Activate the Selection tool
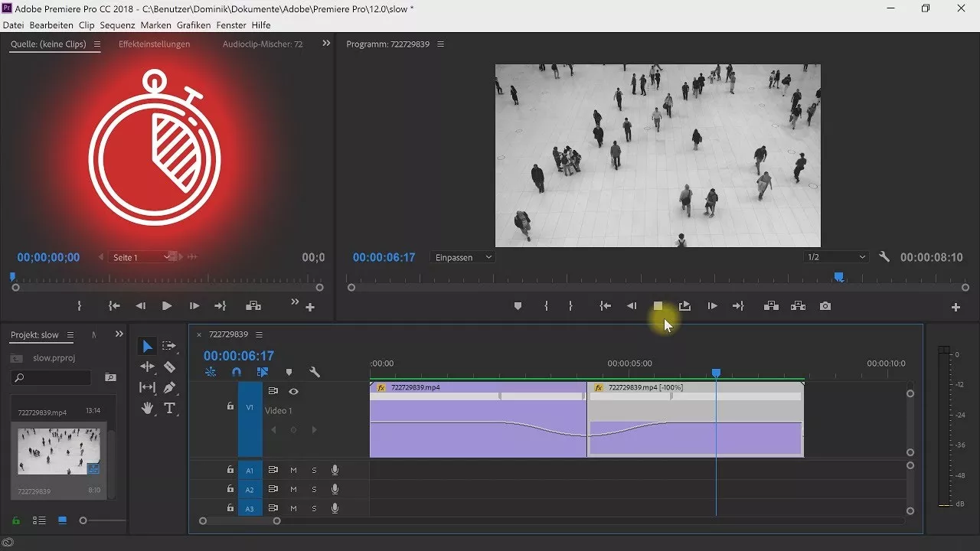This screenshot has width=980, height=551. (x=148, y=346)
